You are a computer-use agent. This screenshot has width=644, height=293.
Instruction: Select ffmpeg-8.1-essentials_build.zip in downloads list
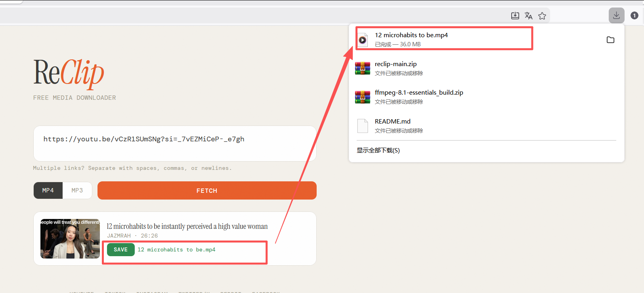tap(486, 97)
